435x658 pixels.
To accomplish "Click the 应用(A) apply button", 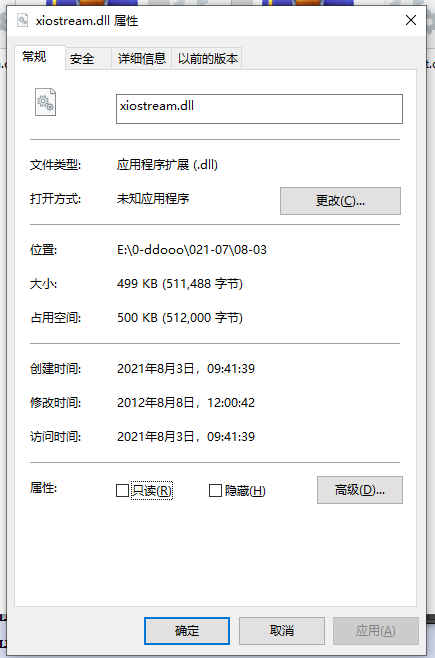I will coord(375,630).
